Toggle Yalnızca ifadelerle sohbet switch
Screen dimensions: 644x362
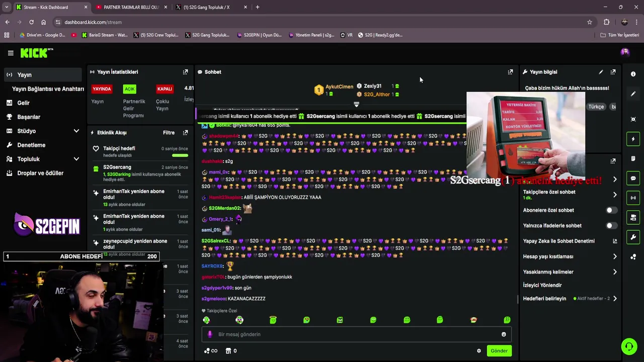(611, 226)
